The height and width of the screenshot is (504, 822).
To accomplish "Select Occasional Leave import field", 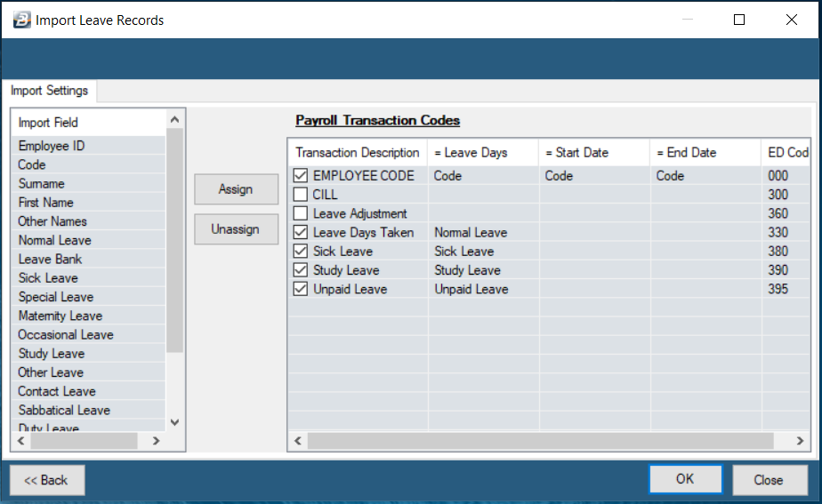I will [89, 334].
